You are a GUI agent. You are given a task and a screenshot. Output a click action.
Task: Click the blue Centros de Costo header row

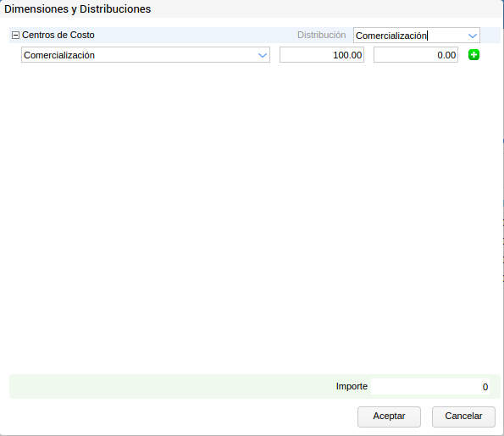(x=193, y=35)
